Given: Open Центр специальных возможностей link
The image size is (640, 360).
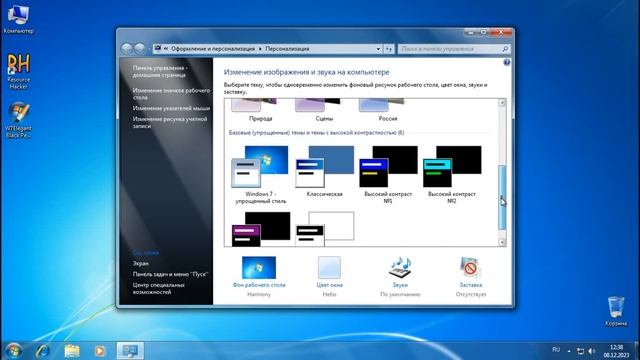Looking at the screenshot, I should click(x=158, y=289).
